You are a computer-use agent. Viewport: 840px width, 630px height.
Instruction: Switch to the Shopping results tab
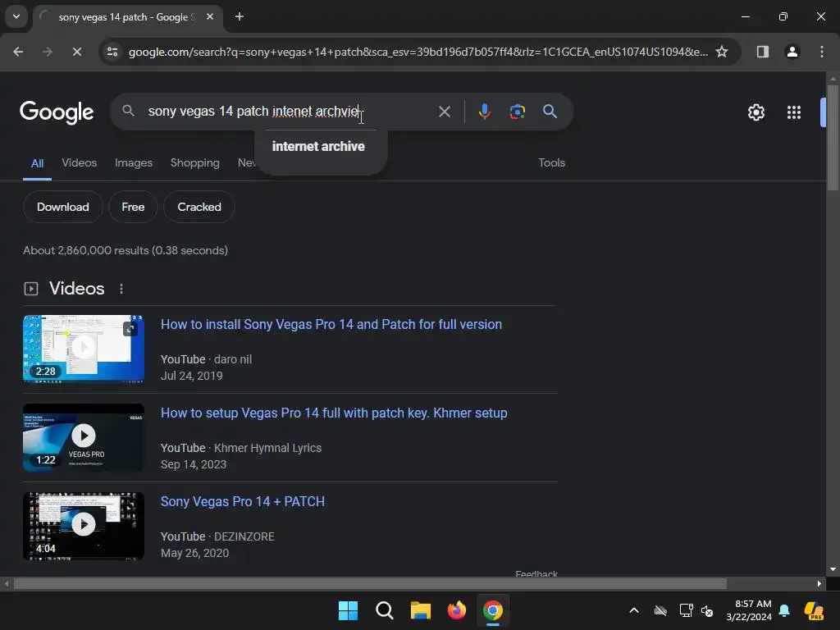click(x=195, y=163)
